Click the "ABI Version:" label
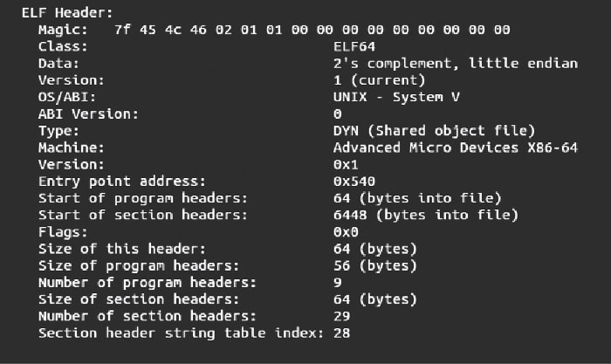This screenshot has width=611, height=364. (x=87, y=113)
